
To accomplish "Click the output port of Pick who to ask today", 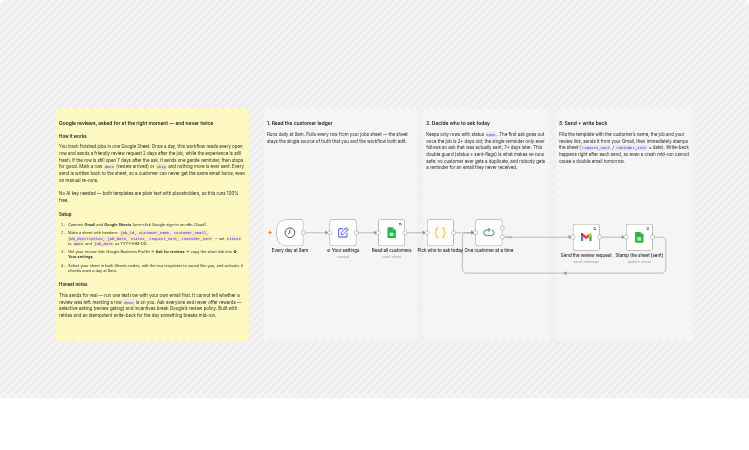I will pyautogui.click(x=454, y=233).
